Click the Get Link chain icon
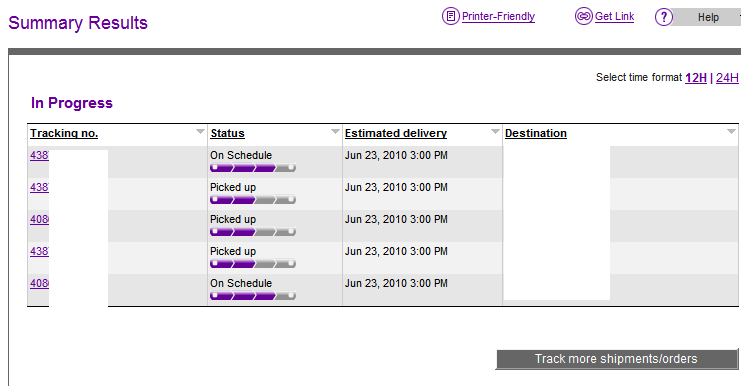741x386 pixels. click(x=584, y=16)
